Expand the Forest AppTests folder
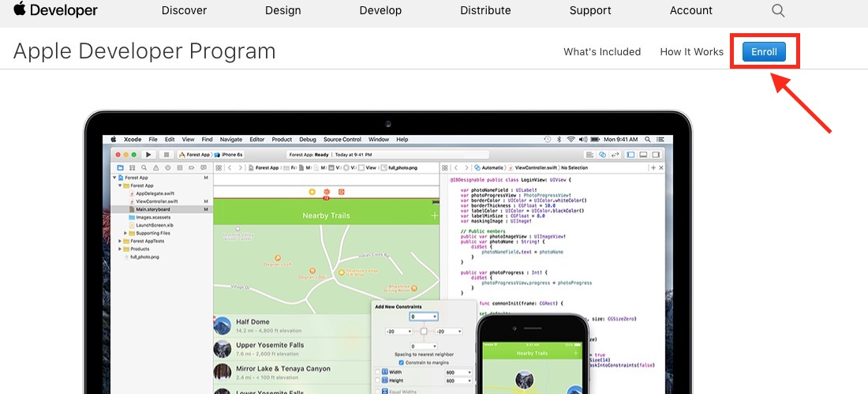 (120, 241)
